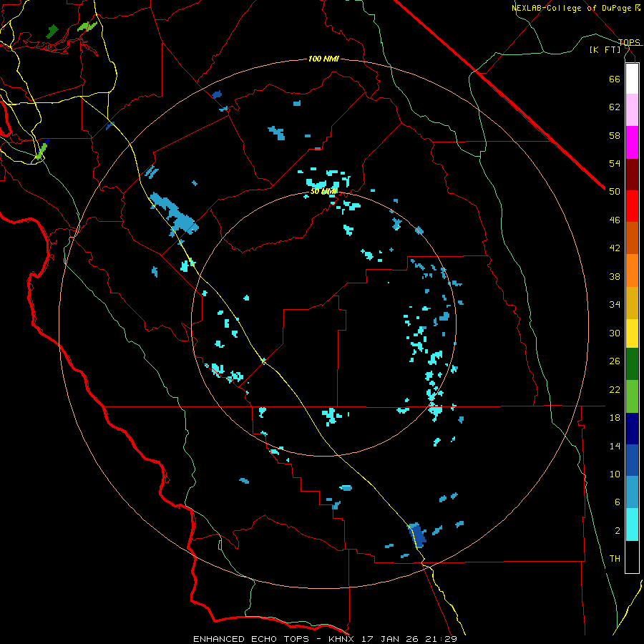Click the "50" legend value
This screenshot has height=644, width=644.
coord(615,192)
